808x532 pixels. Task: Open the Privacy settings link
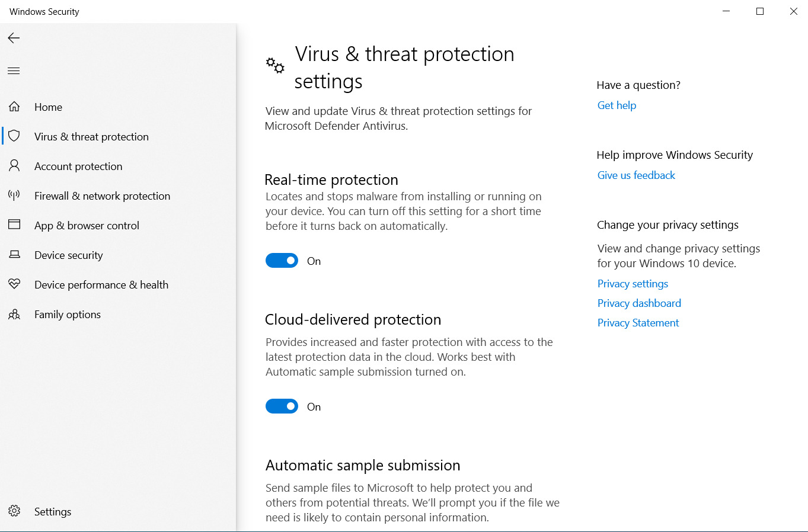click(x=633, y=284)
